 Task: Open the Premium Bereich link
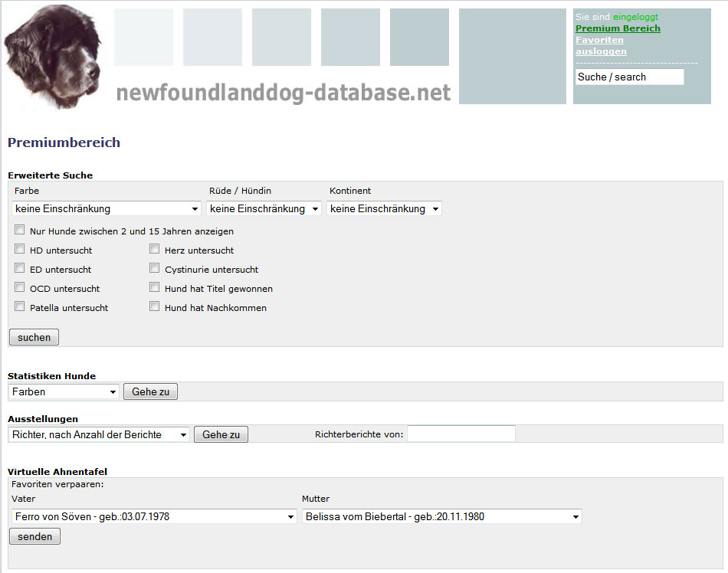618,28
